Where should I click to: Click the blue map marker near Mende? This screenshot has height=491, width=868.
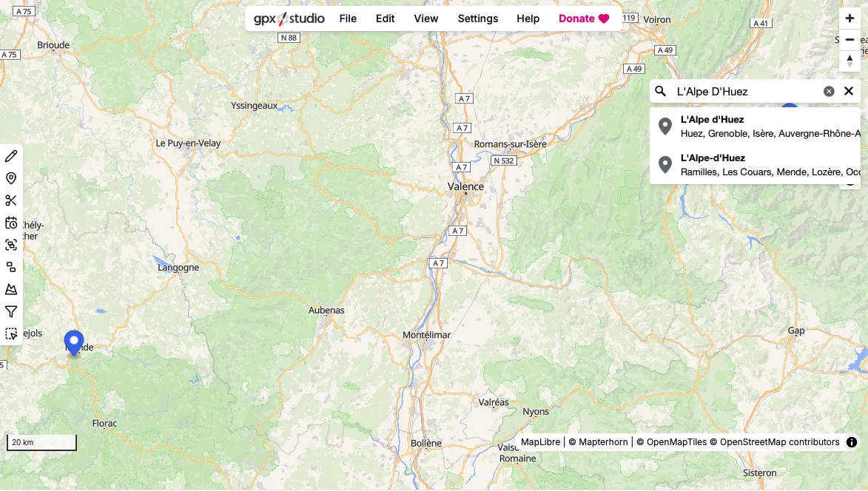(x=73, y=343)
